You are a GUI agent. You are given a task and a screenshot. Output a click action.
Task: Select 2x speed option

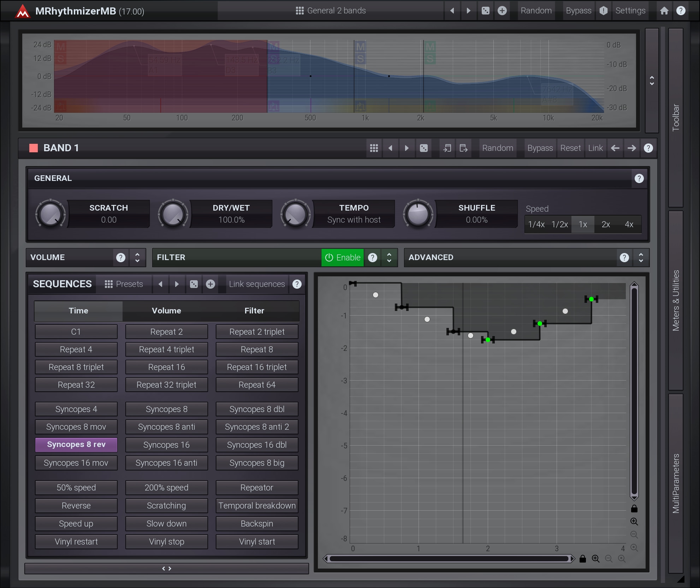606,224
